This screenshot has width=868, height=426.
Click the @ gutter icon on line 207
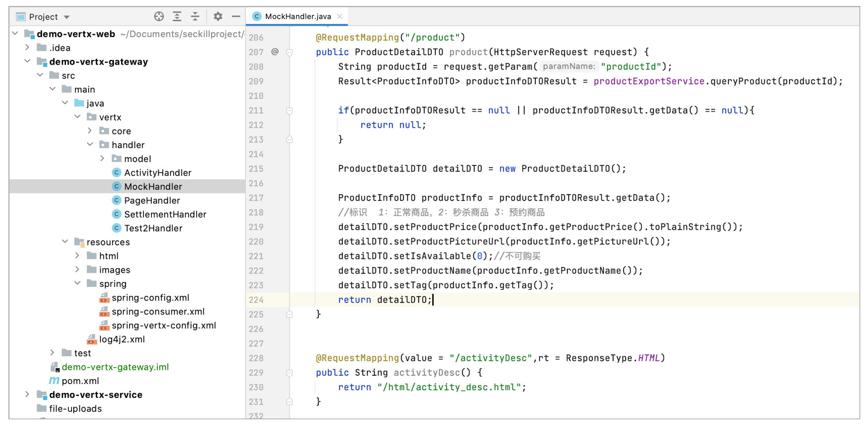click(x=275, y=52)
